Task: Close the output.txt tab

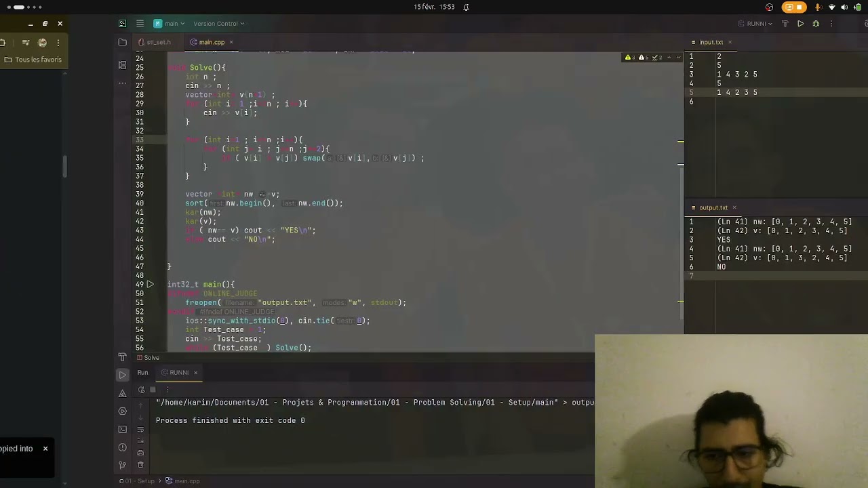Action: coord(734,207)
